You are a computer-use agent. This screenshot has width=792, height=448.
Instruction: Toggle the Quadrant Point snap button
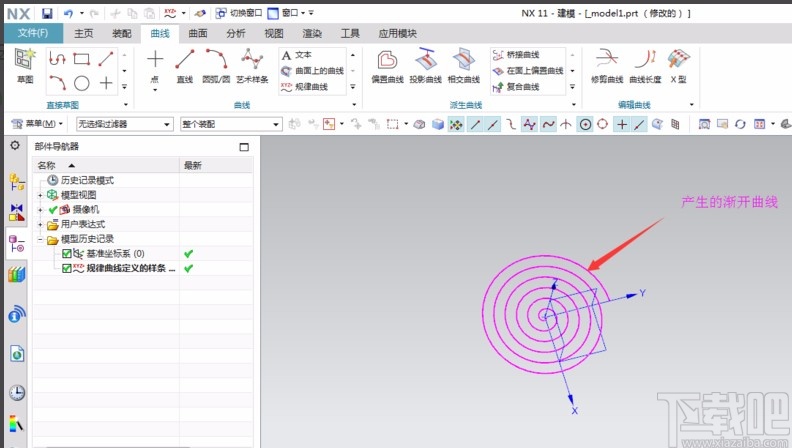tap(603, 124)
